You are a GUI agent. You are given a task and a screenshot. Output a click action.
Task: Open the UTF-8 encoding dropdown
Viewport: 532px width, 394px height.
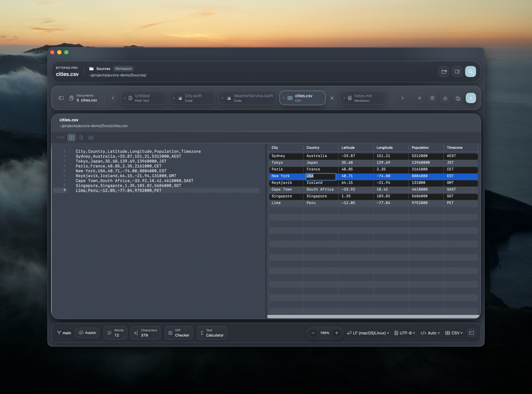[405, 333]
